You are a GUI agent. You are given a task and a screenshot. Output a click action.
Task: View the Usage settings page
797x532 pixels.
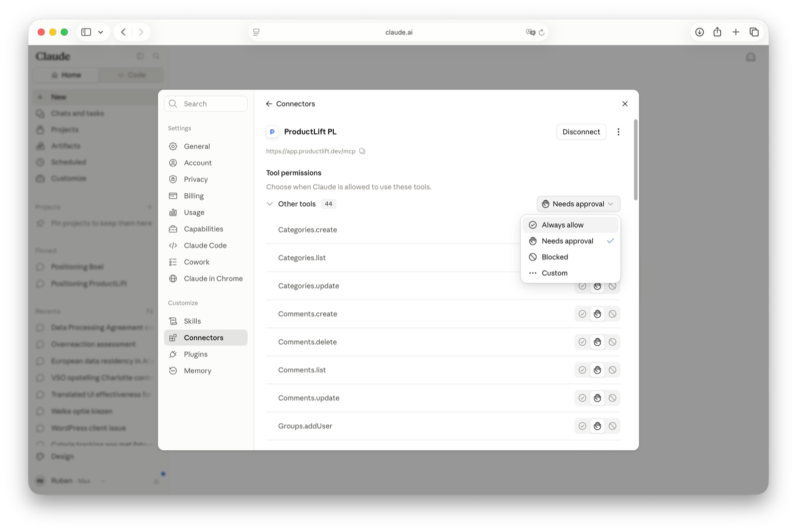[x=205, y=213]
